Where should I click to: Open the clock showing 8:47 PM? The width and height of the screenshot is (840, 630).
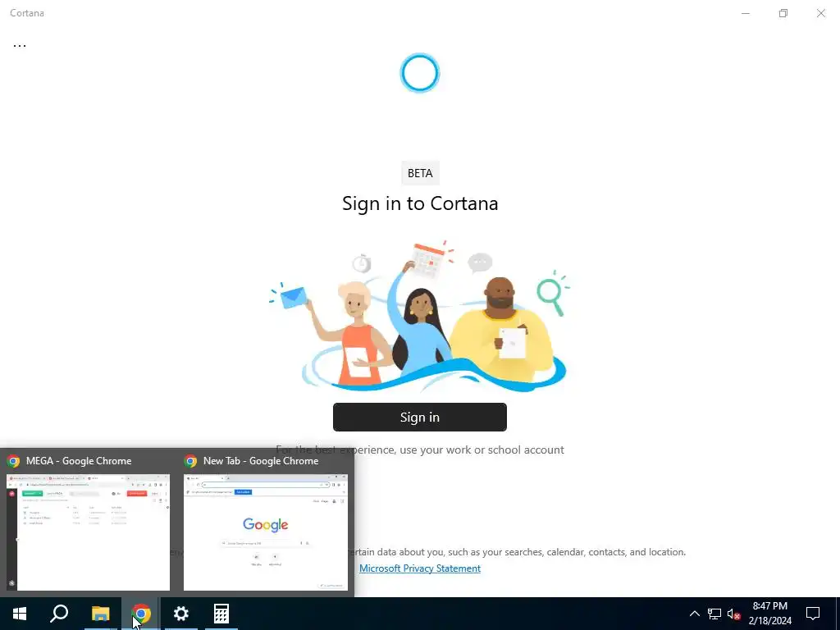pyautogui.click(x=769, y=614)
